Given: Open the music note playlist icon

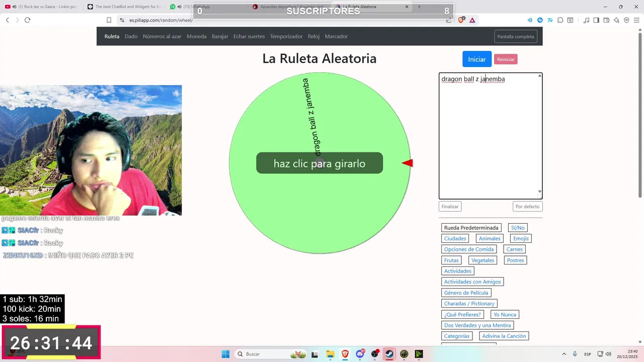Looking at the screenshot, I should 586,20.
